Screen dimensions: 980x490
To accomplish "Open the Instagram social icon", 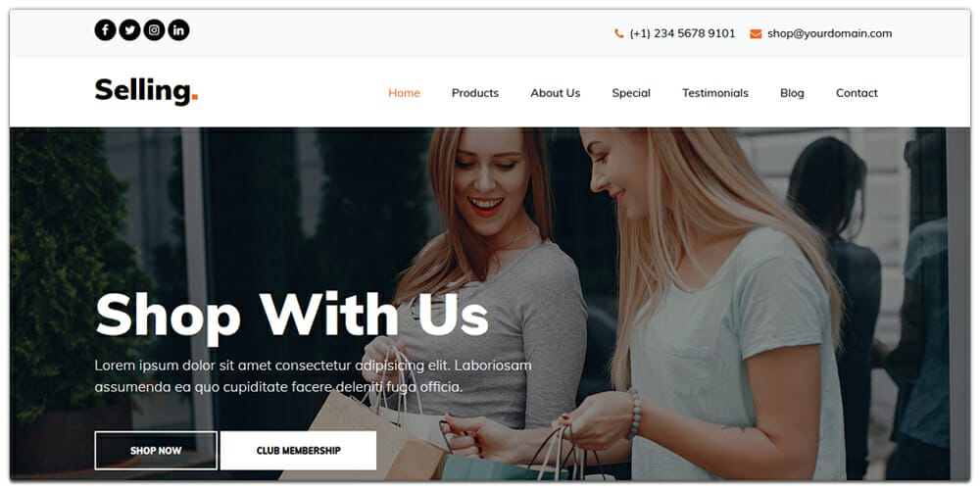I will click(154, 30).
